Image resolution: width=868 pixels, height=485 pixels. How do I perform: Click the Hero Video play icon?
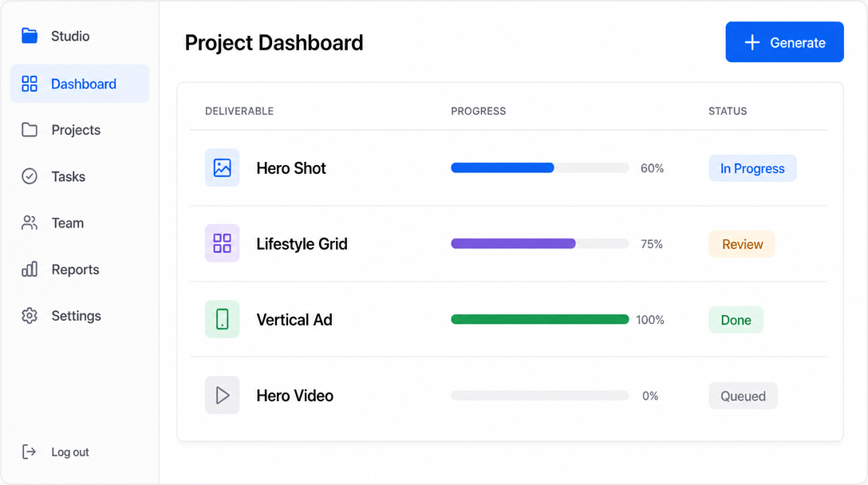(x=222, y=396)
